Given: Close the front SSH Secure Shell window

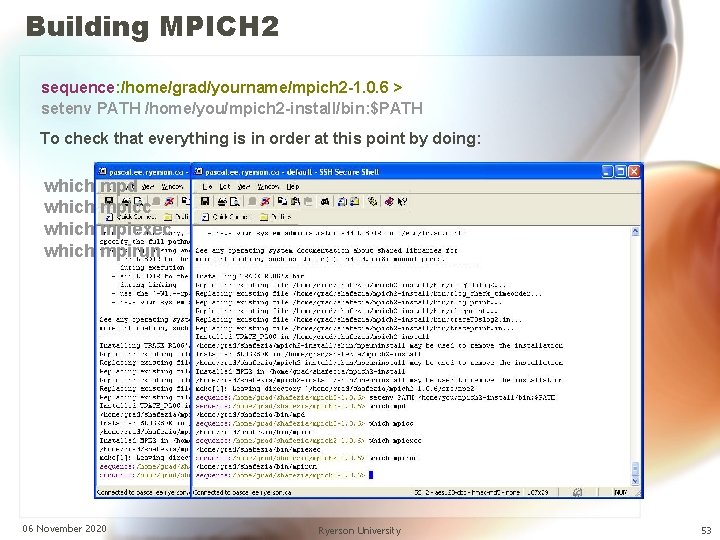Looking at the screenshot, I should 634,171.
